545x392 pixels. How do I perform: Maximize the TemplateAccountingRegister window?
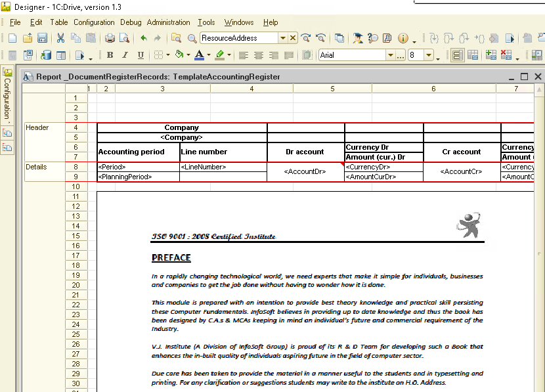(524, 76)
